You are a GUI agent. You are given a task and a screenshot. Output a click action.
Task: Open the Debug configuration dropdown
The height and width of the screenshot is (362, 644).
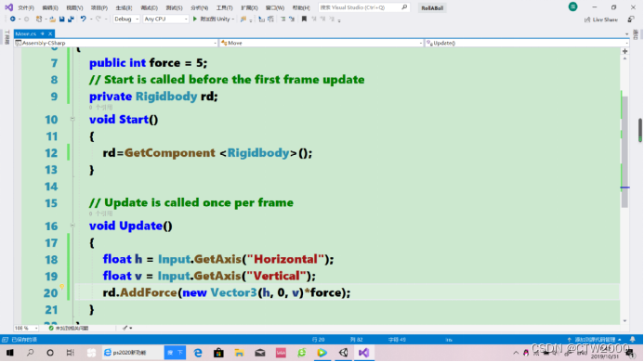pos(126,19)
